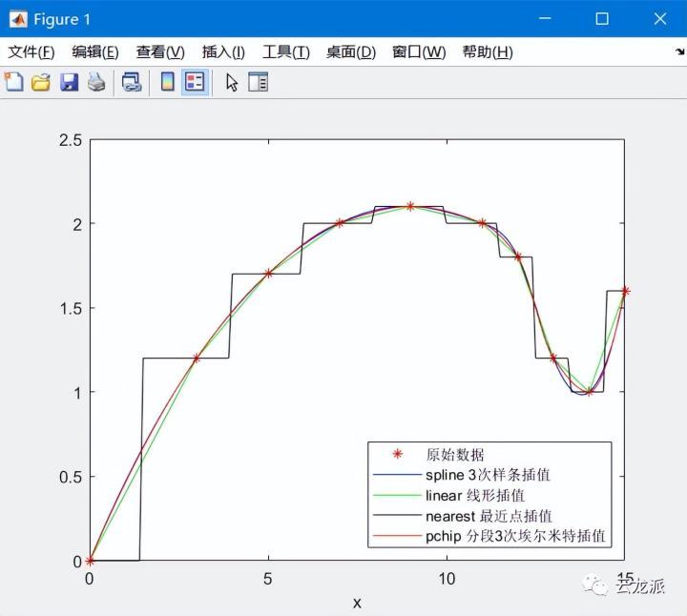687x616 pixels.
Task: Open the 查看(V) menu
Action: point(160,52)
